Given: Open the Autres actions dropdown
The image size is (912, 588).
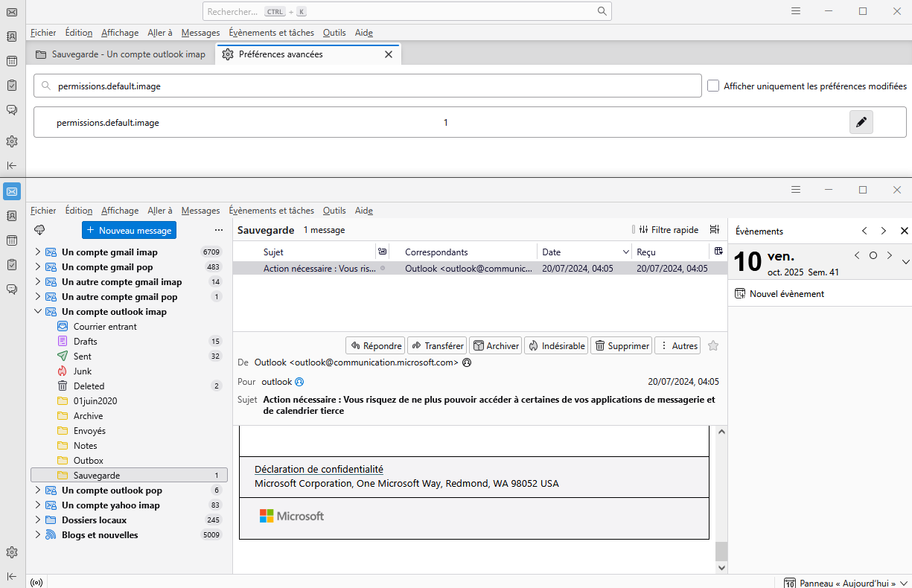Looking at the screenshot, I should click(677, 345).
